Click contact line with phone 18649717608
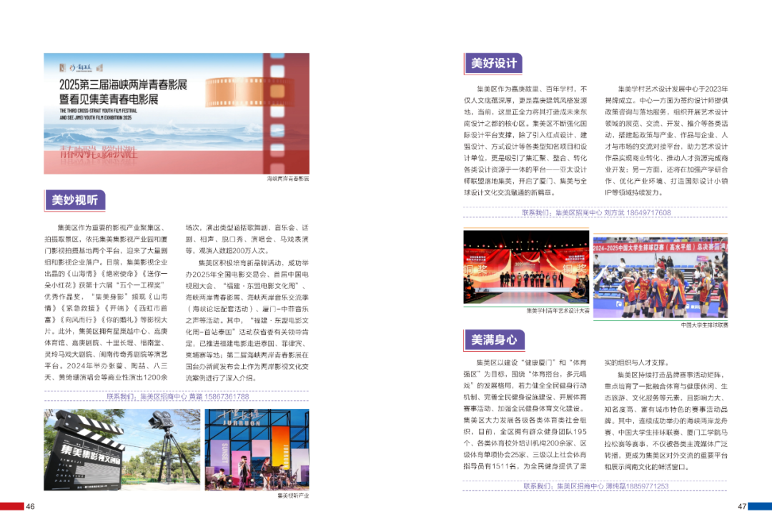The image size is (772, 532). pyautogui.click(x=596, y=212)
